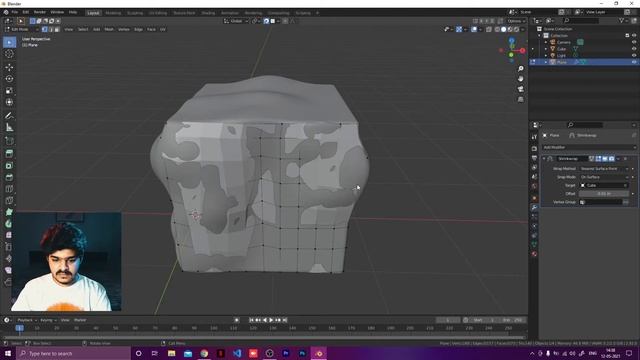Open the timeline Playback menu
The width and height of the screenshot is (640, 360).
(27, 320)
